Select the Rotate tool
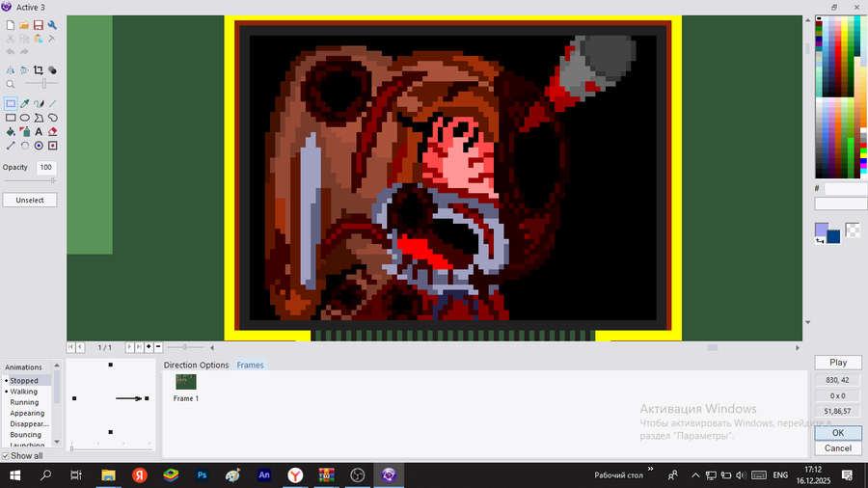This screenshot has width=868, height=488. (x=25, y=146)
